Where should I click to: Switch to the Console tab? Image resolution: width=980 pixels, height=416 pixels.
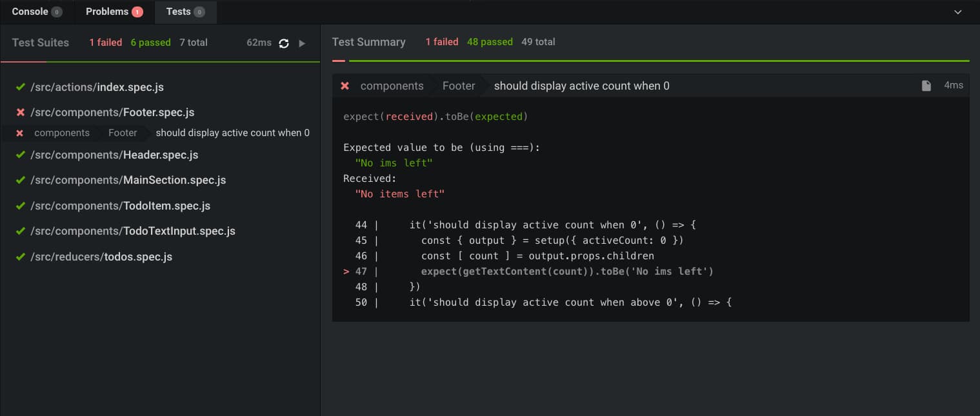[29, 11]
